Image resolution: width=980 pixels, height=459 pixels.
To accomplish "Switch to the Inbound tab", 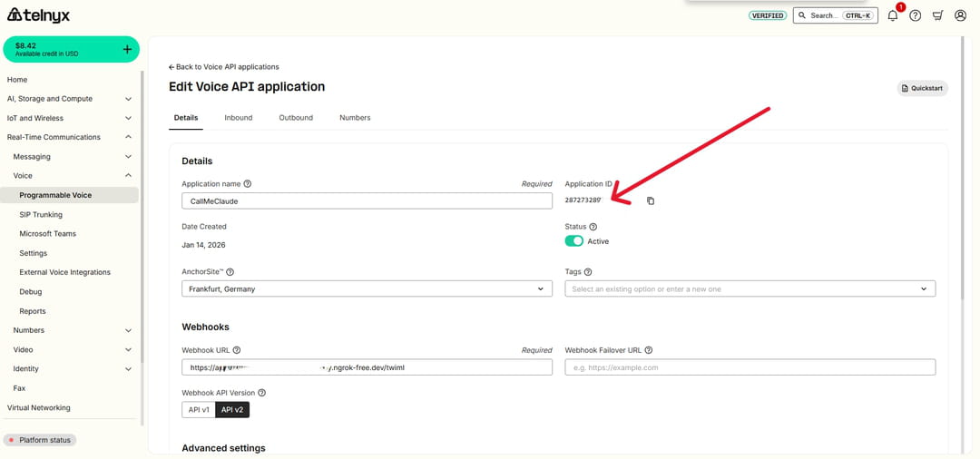I will pos(239,118).
